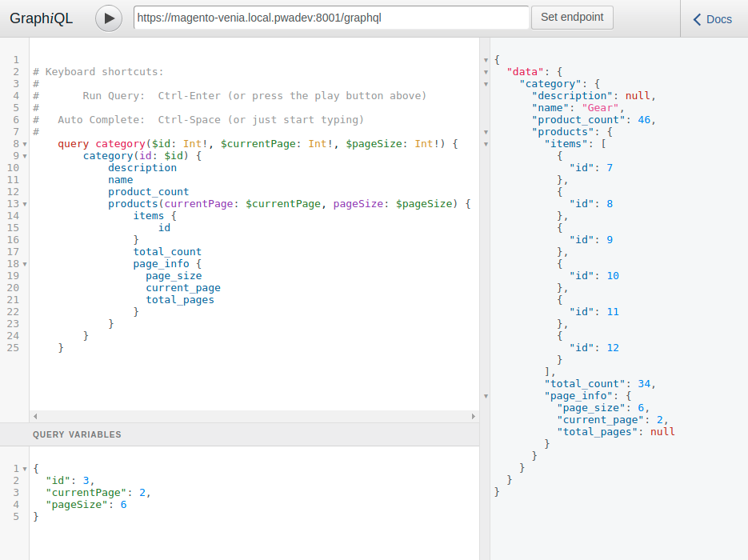Click the "id": 10 result entry
The image size is (748, 560).
click(x=594, y=276)
